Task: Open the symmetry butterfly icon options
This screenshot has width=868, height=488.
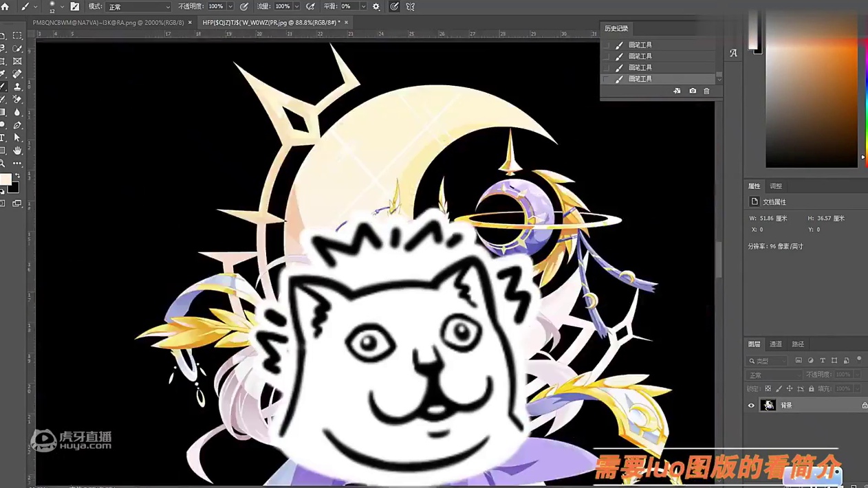Action: [411, 6]
